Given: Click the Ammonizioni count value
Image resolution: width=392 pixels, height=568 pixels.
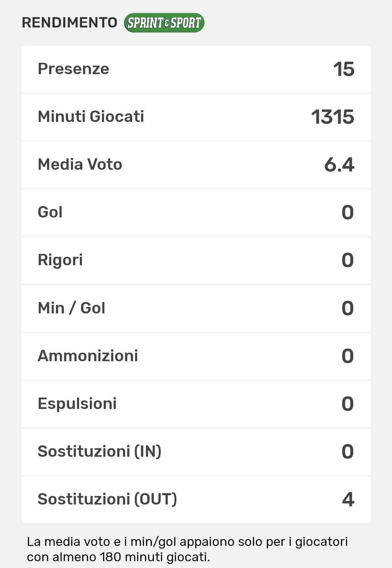Looking at the screenshot, I should pyautogui.click(x=347, y=356).
